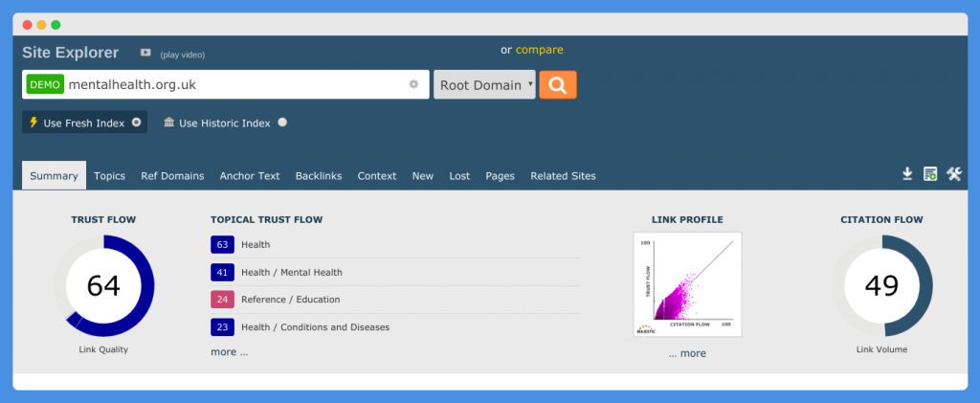Open the Pages tab
980x403 pixels.
(x=500, y=175)
